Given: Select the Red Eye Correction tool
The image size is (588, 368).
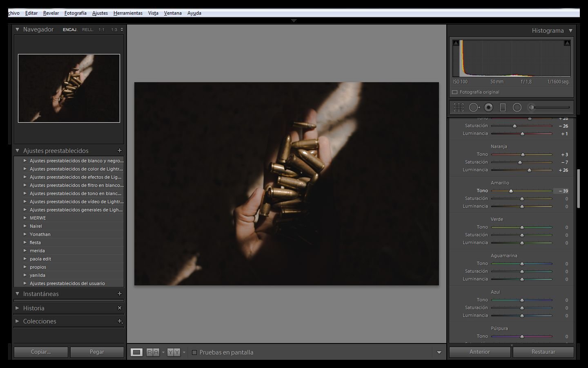Looking at the screenshot, I should tap(488, 107).
